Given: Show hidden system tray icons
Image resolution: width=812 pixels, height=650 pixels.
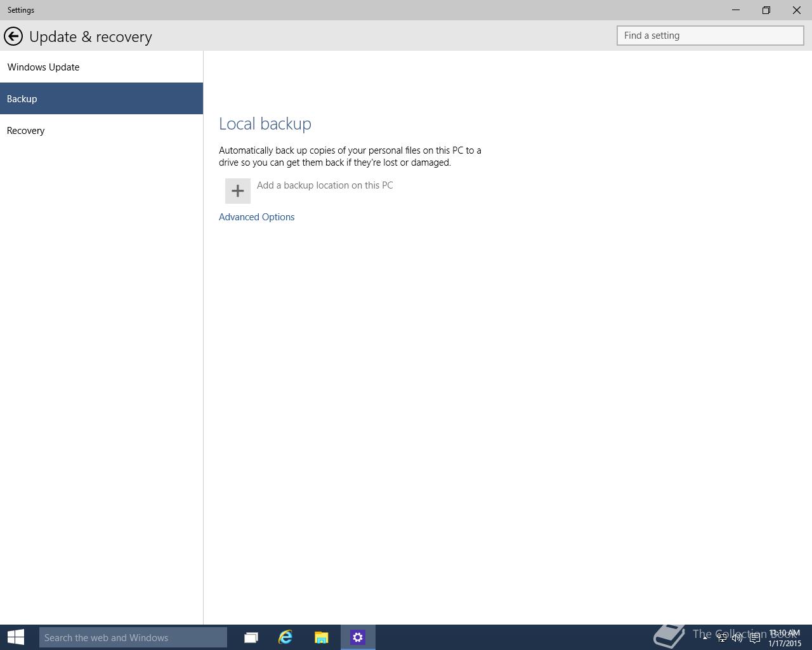Looking at the screenshot, I should tap(705, 637).
